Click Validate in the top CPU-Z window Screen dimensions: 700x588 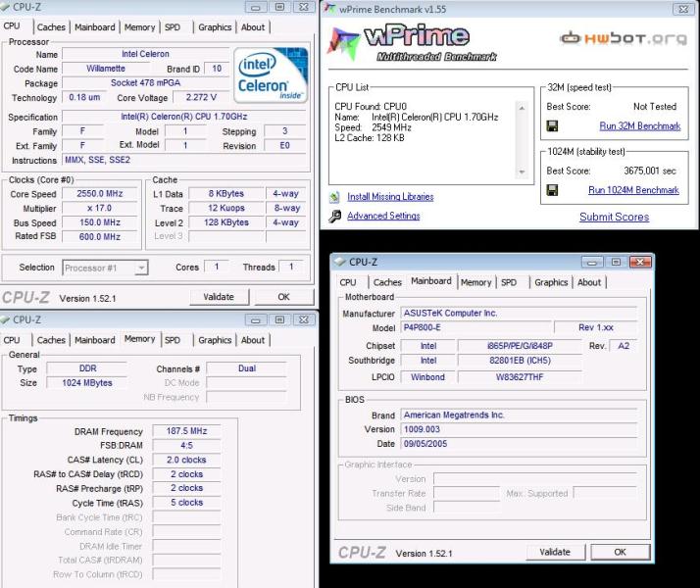click(x=219, y=297)
